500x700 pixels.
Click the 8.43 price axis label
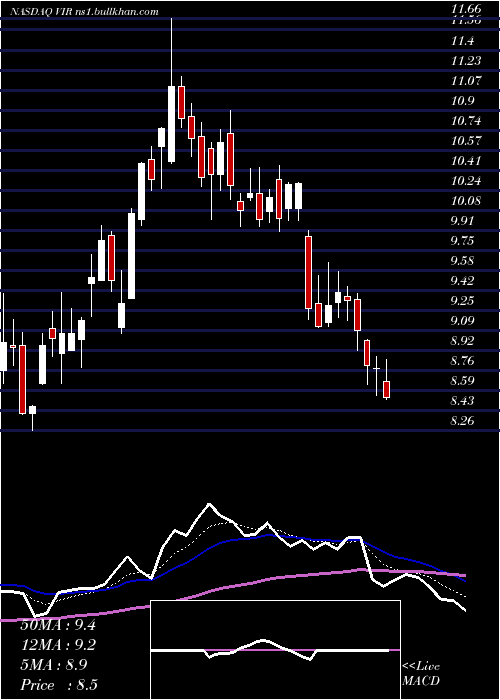coord(462,400)
